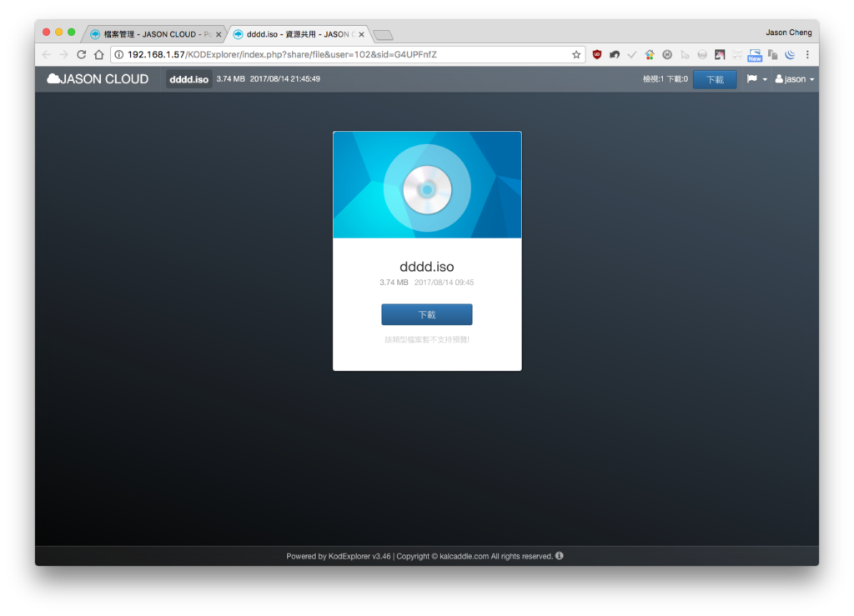Click the address bar URL field
Image resolution: width=854 pixels, height=616 pixels.
click(x=348, y=54)
